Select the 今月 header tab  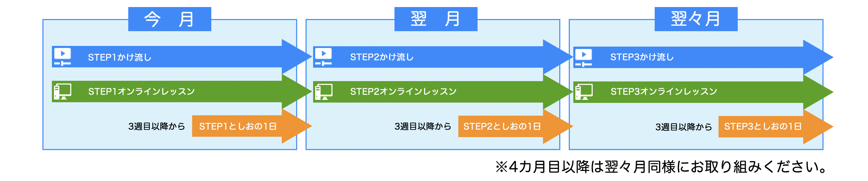[x=169, y=19]
